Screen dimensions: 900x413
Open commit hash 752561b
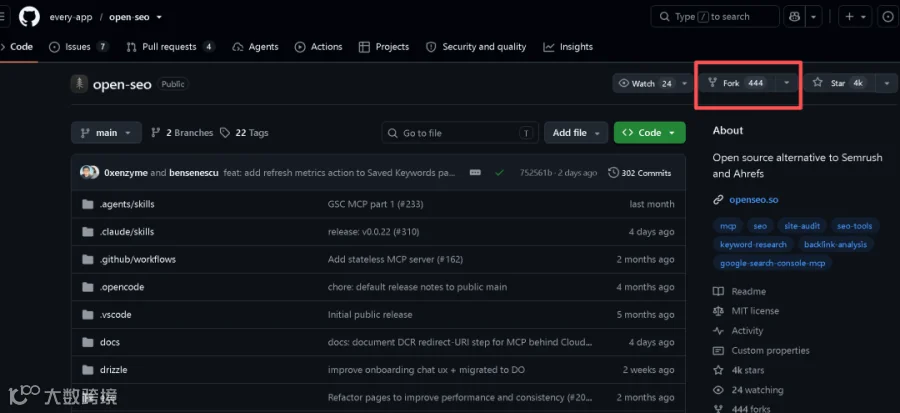(x=536, y=173)
